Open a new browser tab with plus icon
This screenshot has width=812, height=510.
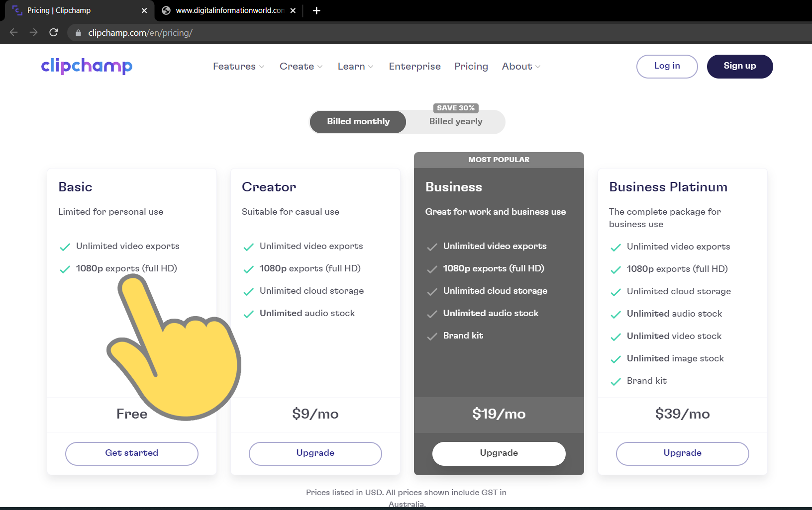coord(316,10)
